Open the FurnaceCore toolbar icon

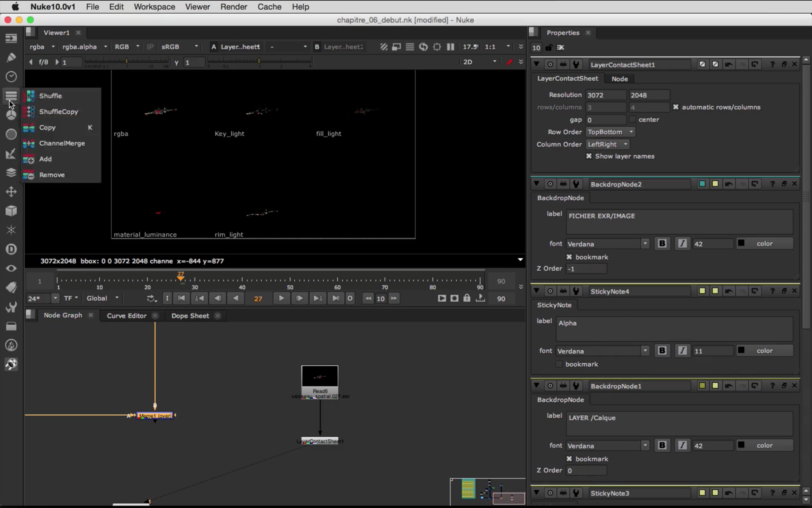11,345
